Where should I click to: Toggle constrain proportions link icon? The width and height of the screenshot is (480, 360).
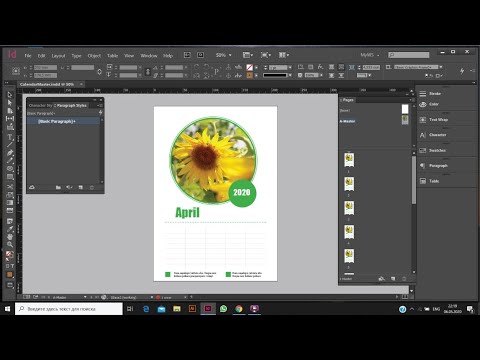coord(99,71)
